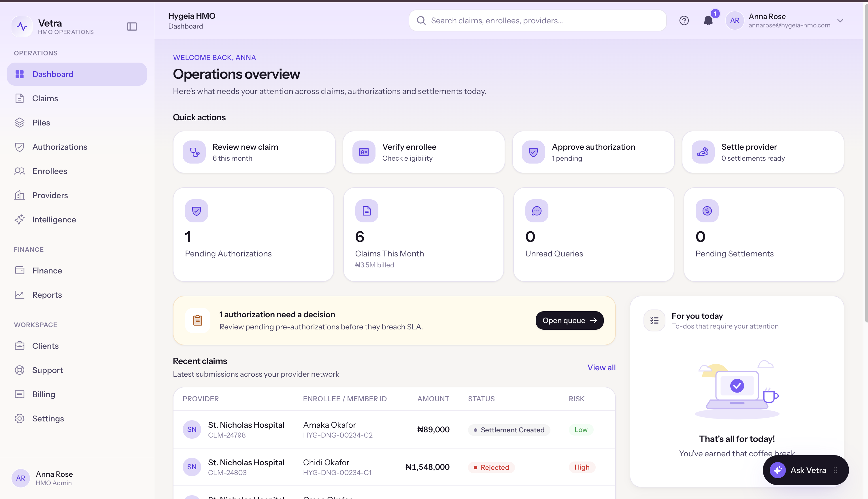
Task: Open the Pending Authorizations stat card
Action: pyautogui.click(x=253, y=235)
